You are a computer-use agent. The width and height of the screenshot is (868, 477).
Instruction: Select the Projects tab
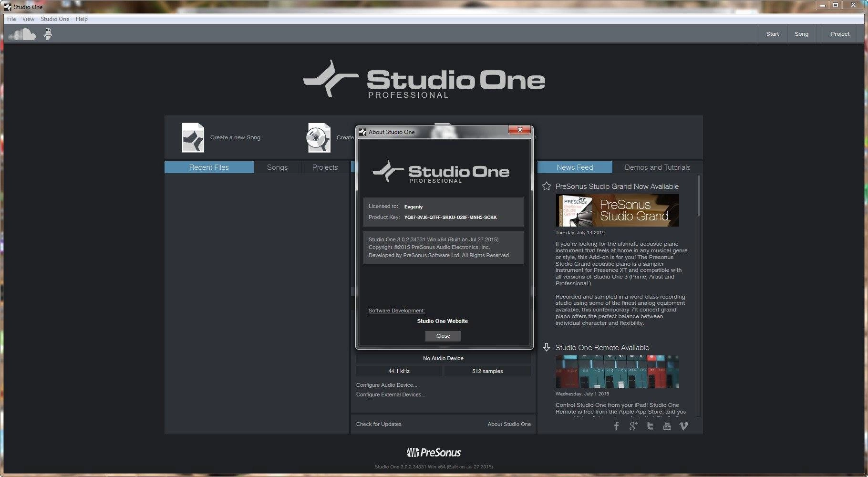(325, 167)
